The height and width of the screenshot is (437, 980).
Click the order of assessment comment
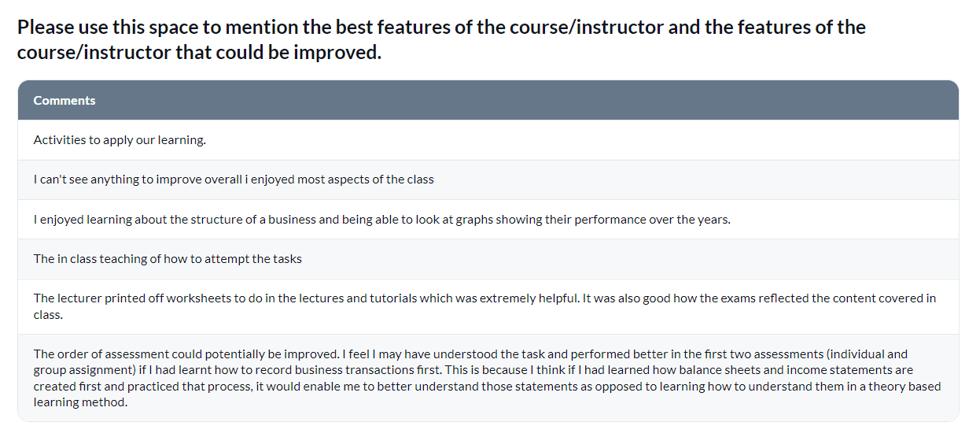click(488, 378)
